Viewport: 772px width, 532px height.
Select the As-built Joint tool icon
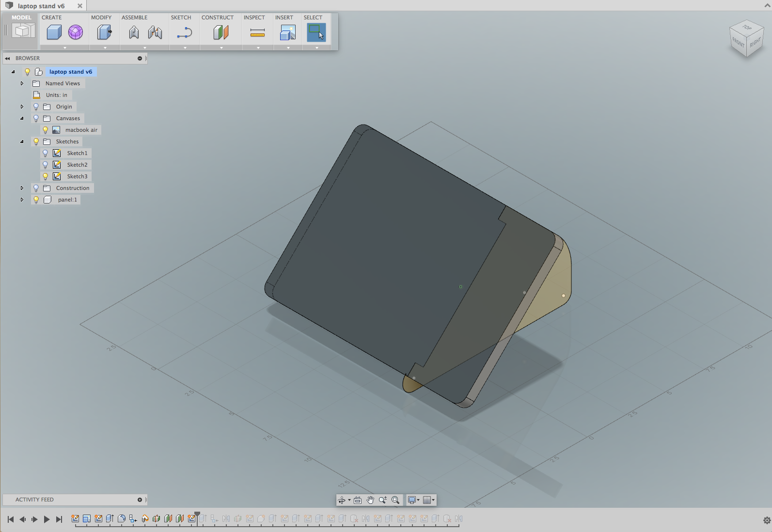coord(155,32)
